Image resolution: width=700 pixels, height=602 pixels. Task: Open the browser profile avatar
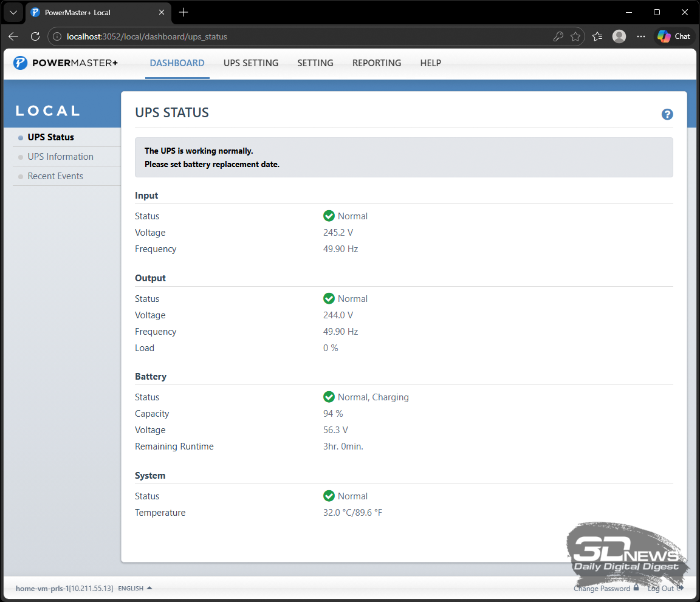[x=619, y=36]
